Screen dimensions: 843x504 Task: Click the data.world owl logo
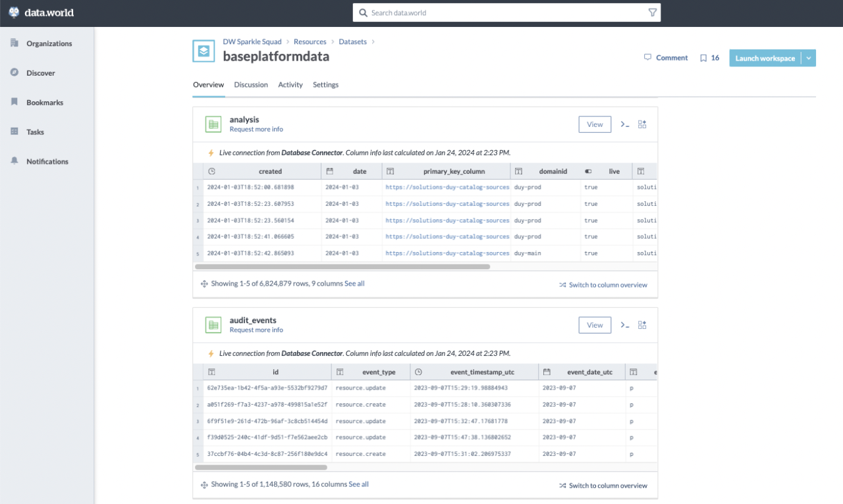14,13
